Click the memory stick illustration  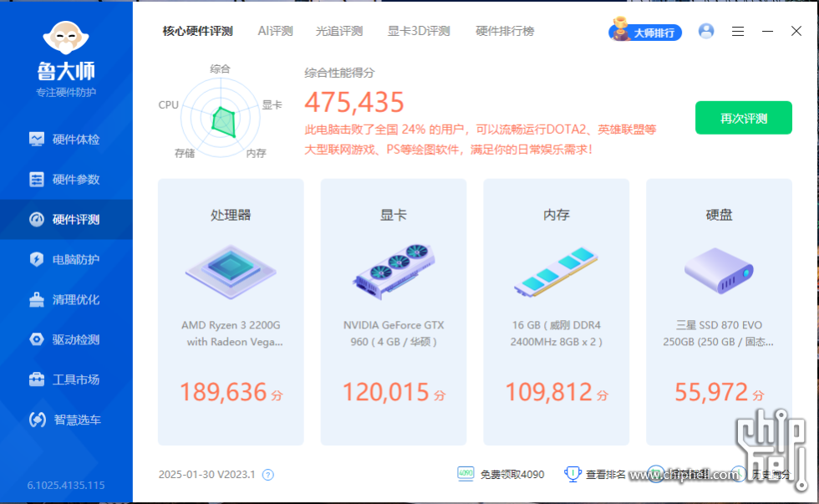pyautogui.click(x=556, y=272)
